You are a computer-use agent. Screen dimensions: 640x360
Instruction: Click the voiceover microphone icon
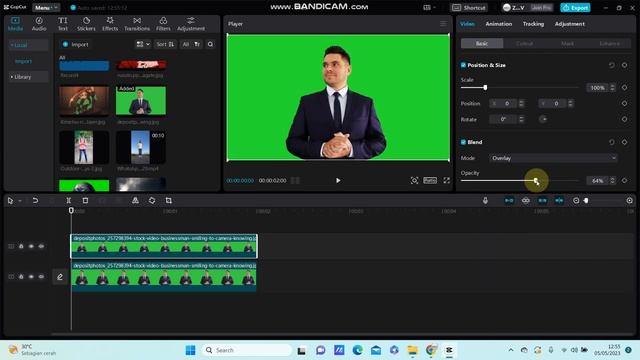pyautogui.click(x=485, y=200)
